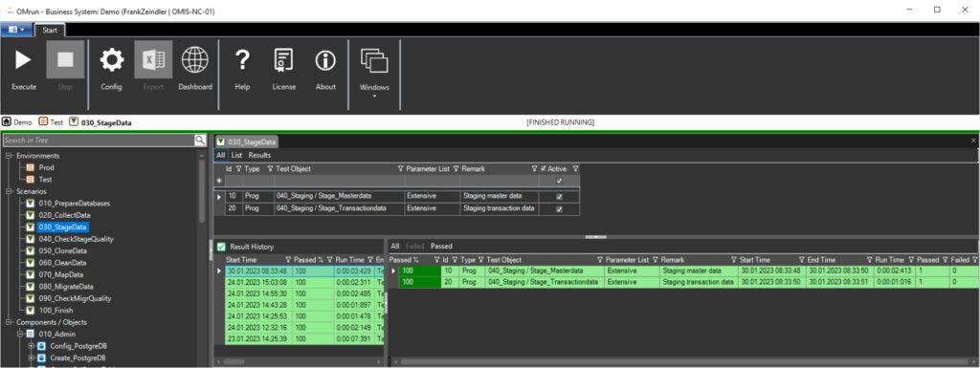Select result row for Stage_Masterdata
The image size is (980, 368).
[x=688, y=271]
